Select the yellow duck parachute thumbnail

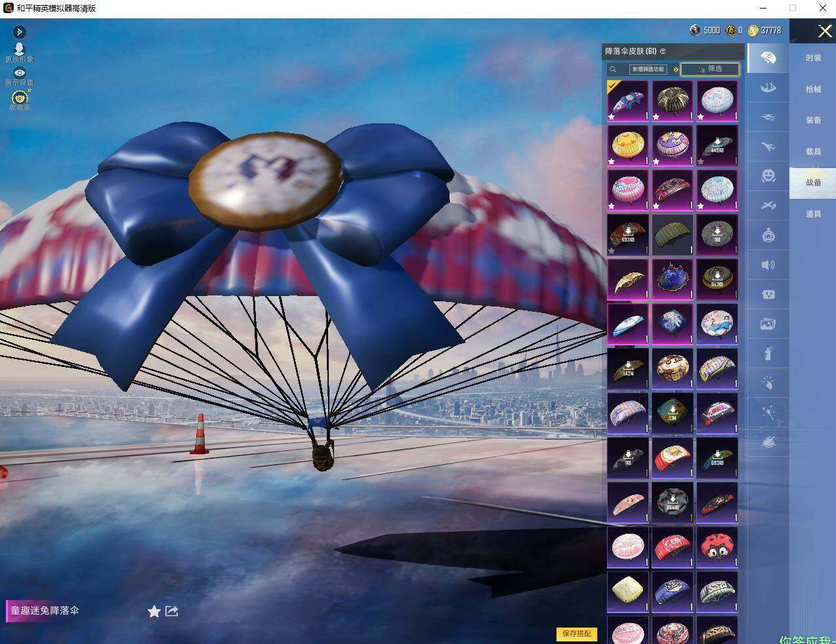coord(628,145)
